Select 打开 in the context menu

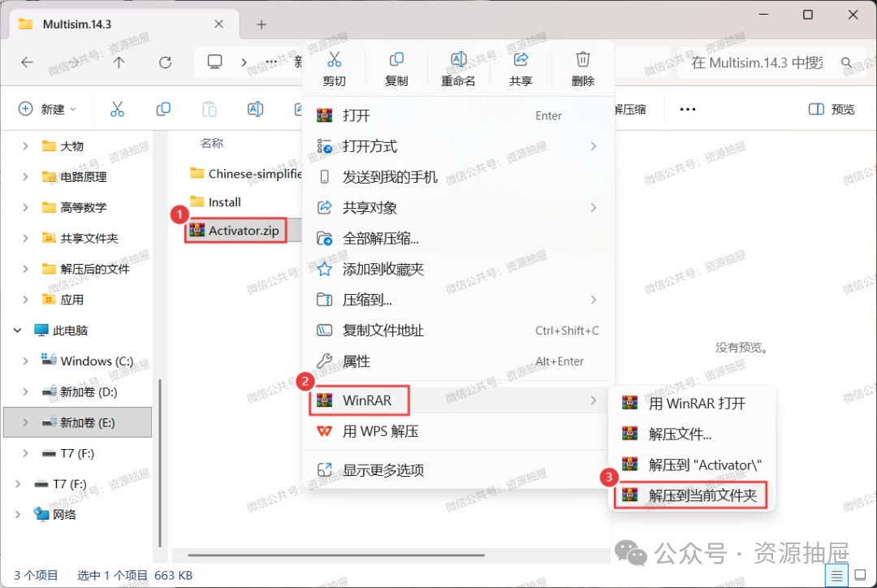[x=458, y=115]
